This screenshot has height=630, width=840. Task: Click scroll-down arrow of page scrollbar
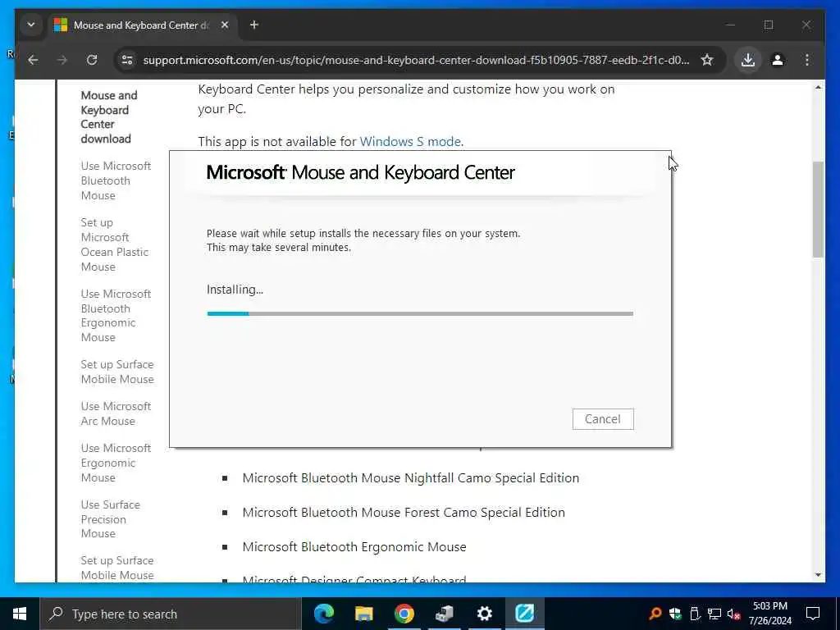pyautogui.click(x=818, y=575)
